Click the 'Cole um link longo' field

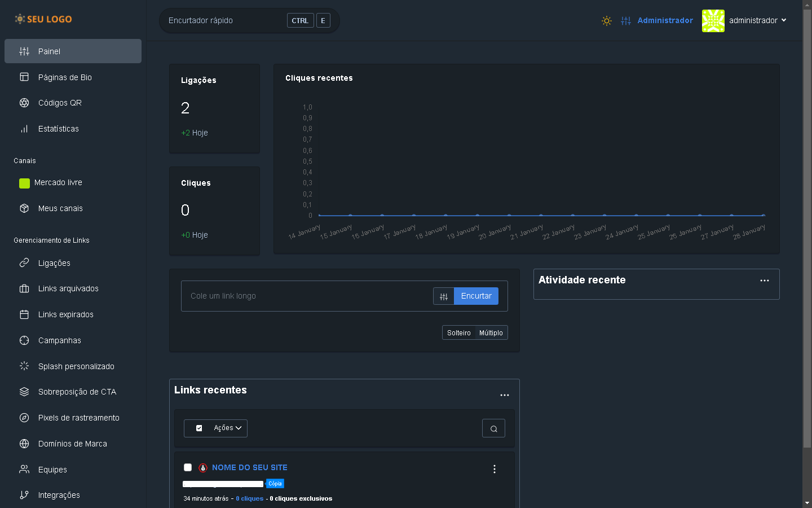pyautogui.click(x=307, y=296)
